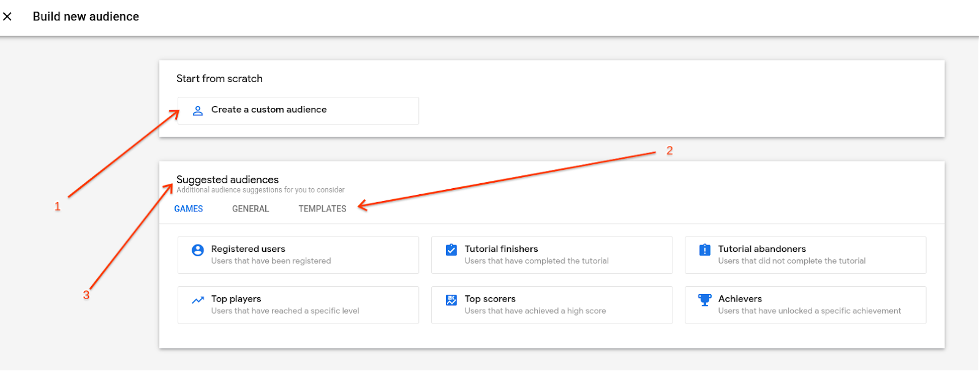980x372 pixels.
Task: Click the custom audience person icon
Action: pyautogui.click(x=198, y=111)
